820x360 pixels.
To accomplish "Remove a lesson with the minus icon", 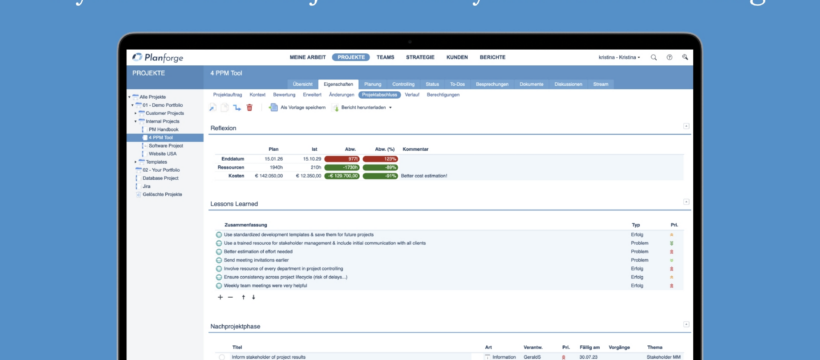I will (x=230, y=297).
